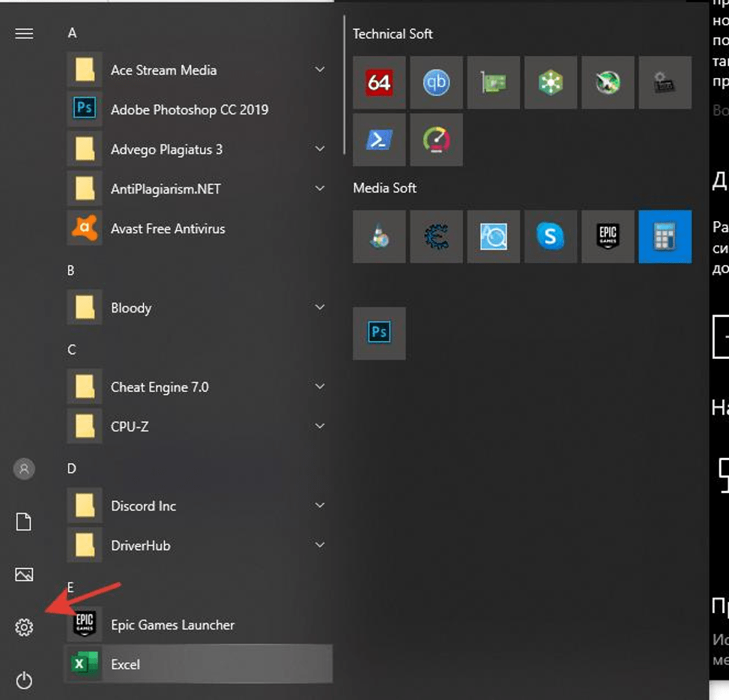Open the magnifier image viewer tile
Image resolution: width=729 pixels, height=700 pixels.
pos(493,237)
